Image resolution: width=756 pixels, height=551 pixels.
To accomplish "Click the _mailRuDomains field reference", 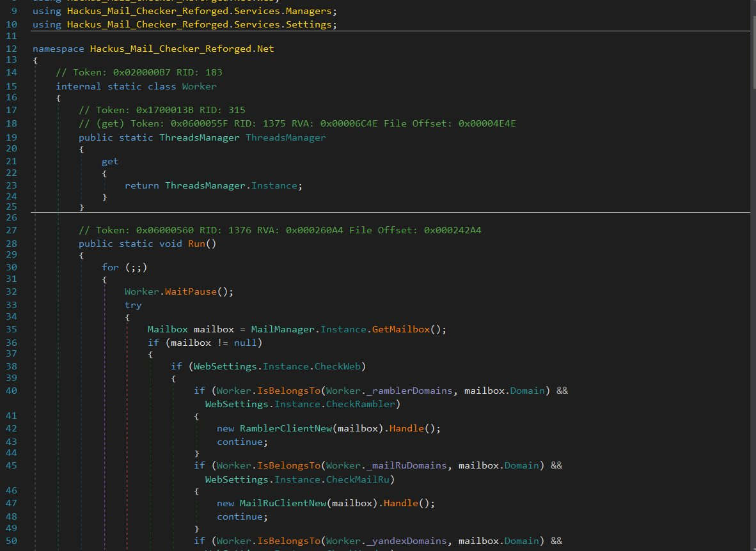I will (x=406, y=466).
